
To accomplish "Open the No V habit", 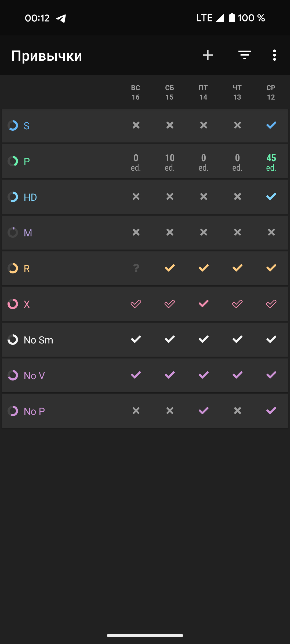I will pos(34,376).
